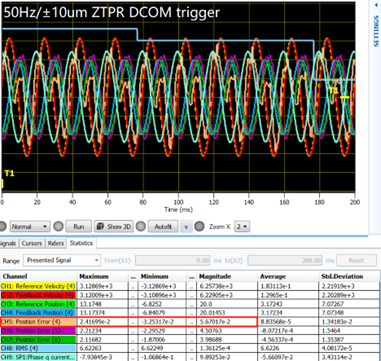Click the Reset range button
Image resolution: width=381 pixels, height=361 pixels.
pyautogui.click(x=356, y=260)
